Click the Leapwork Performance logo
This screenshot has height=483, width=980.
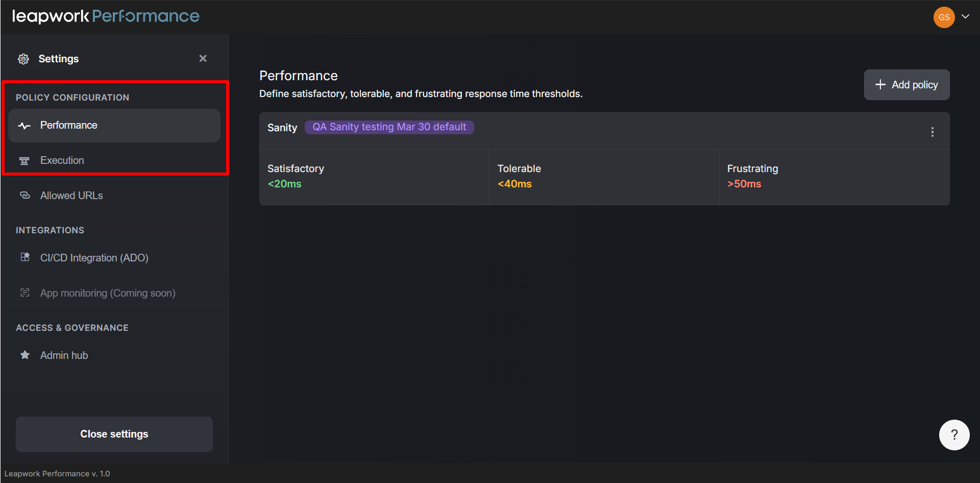pyautogui.click(x=106, y=16)
